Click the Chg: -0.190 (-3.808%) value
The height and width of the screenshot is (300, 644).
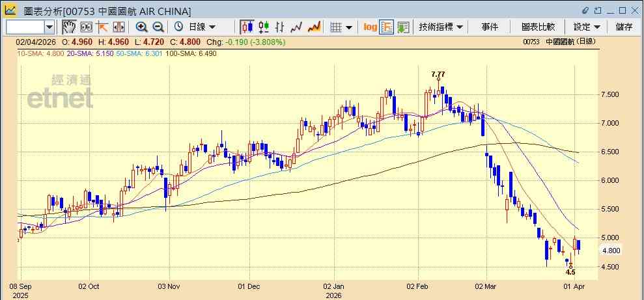(245, 42)
